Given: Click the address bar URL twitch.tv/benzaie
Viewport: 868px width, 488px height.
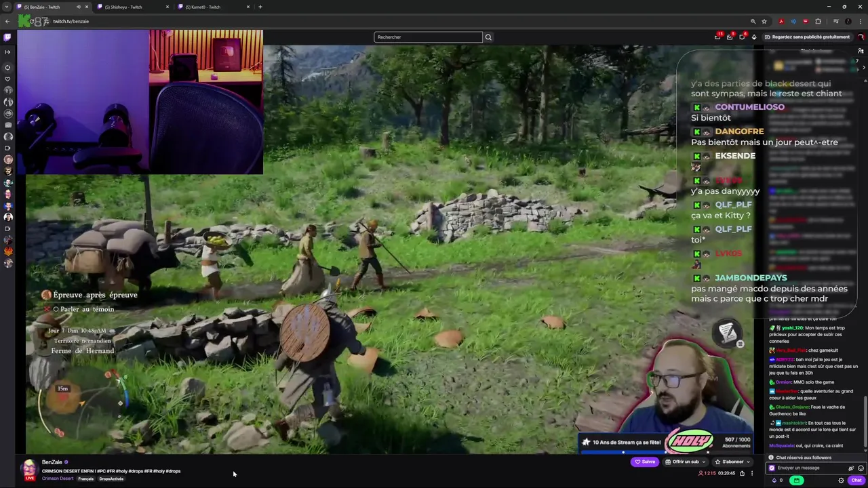Looking at the screenshot, I should tap(71, 21).
